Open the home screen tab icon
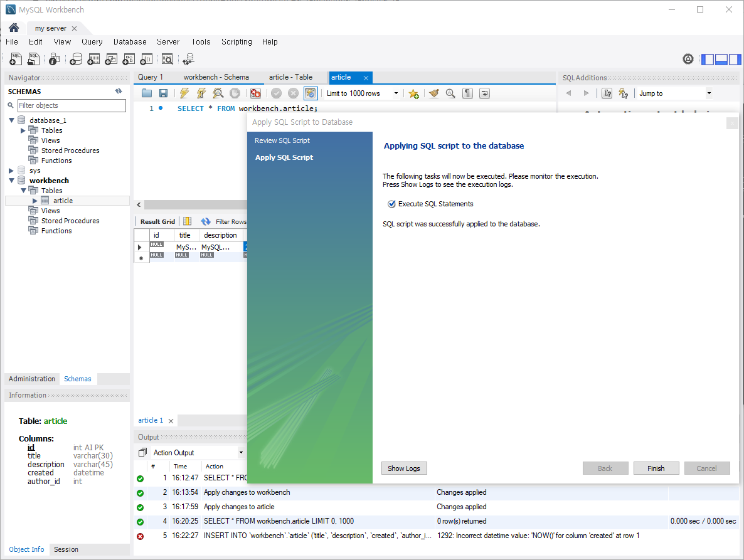The height and width of the screenshot is (560, 744). click(14, 28)
